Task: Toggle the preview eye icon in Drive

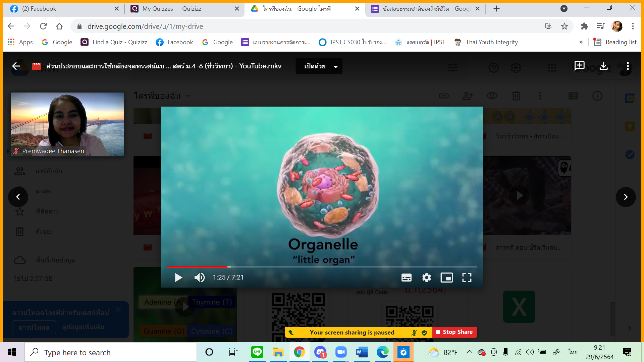Action: (x=492, y=96)
